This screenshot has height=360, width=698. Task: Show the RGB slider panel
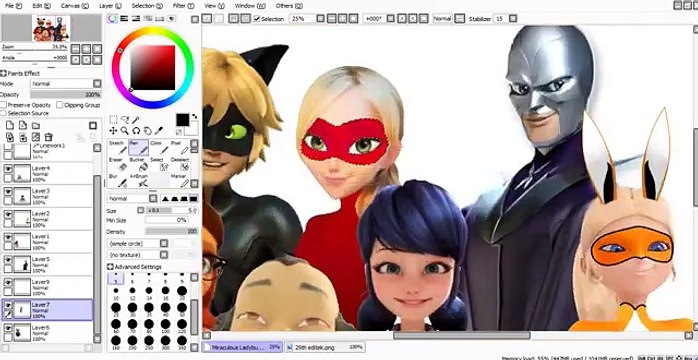124,18
